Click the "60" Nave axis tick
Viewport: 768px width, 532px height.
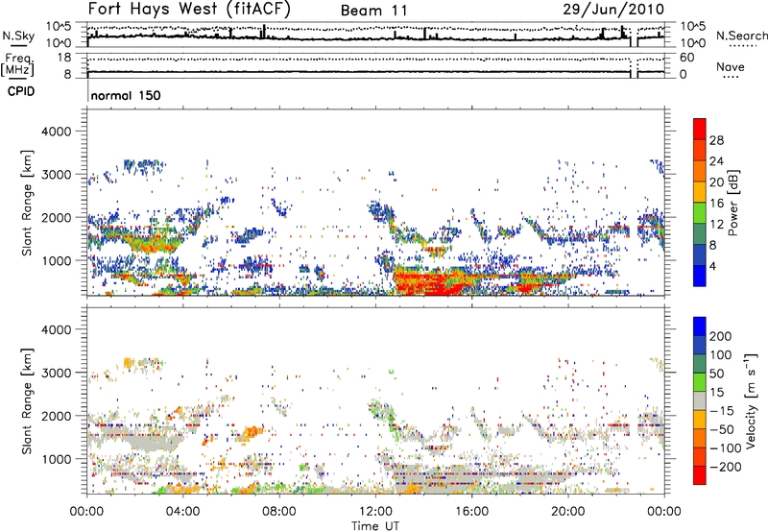click(686, 58)
